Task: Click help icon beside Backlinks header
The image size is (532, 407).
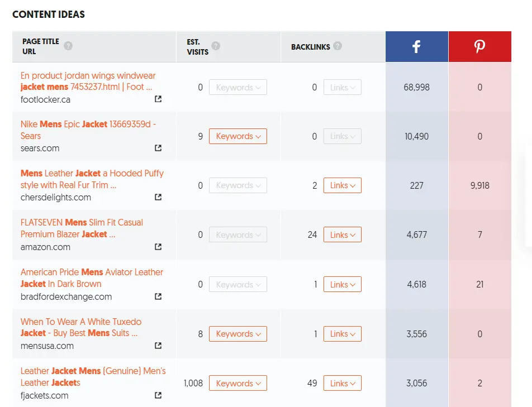Action: (338, 46)
